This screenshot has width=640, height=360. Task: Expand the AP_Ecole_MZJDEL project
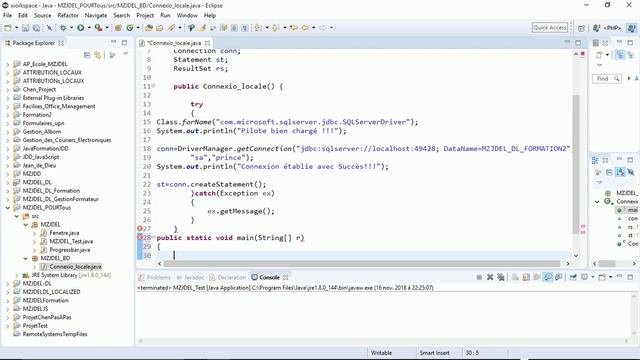(x=8, y=64)
